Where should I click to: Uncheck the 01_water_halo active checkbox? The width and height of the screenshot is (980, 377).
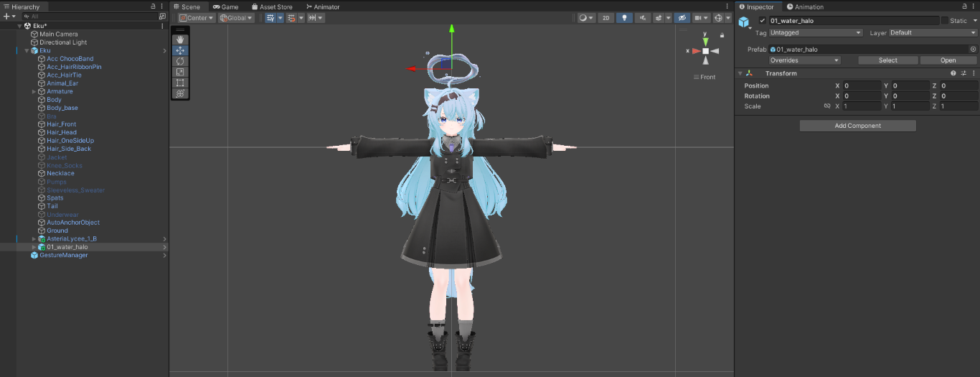(x=763, y=21)
